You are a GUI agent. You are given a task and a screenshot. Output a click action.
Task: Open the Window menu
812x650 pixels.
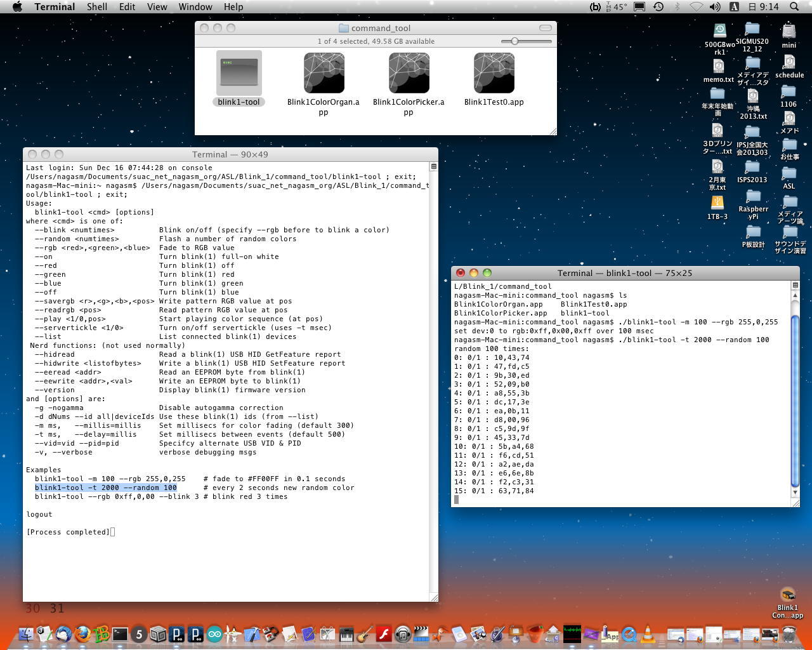[195, 6]
